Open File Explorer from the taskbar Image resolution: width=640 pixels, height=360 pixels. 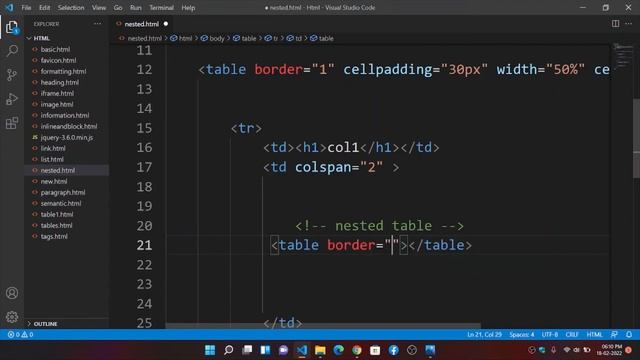[320, 350]
